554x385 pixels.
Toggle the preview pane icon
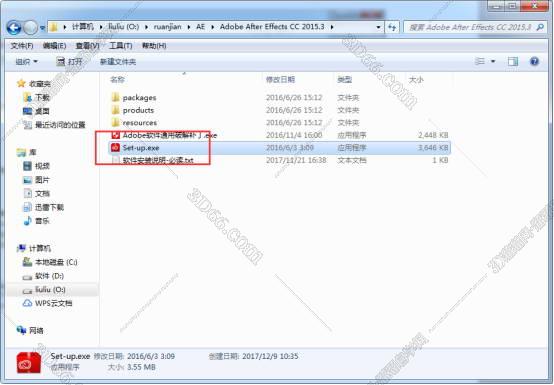(x=513, y=61)
